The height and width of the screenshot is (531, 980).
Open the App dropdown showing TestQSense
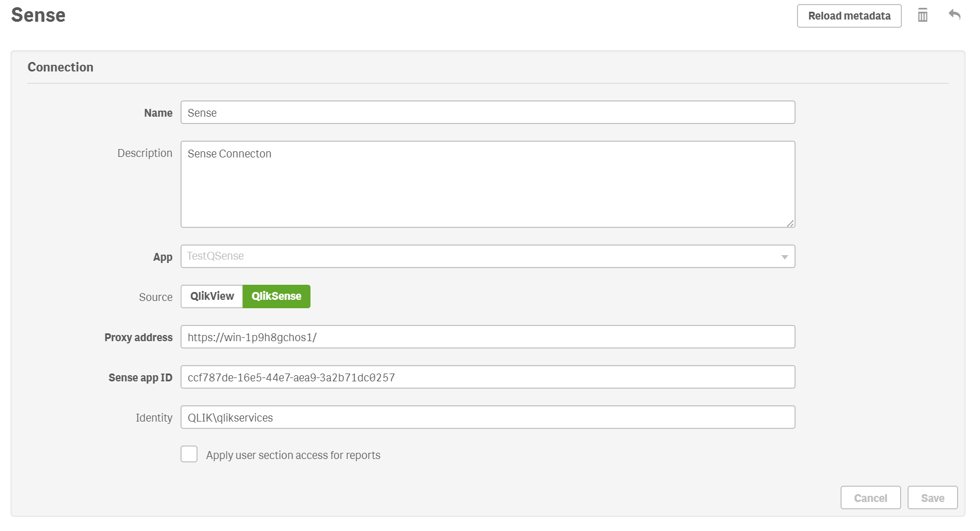click(x=487, y=256)
